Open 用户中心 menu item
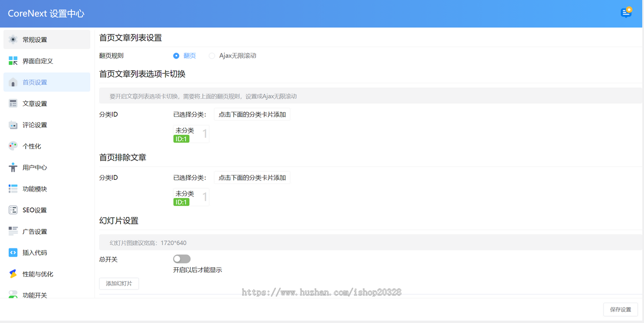The image size is (644, 323). [x=47, y=167]
